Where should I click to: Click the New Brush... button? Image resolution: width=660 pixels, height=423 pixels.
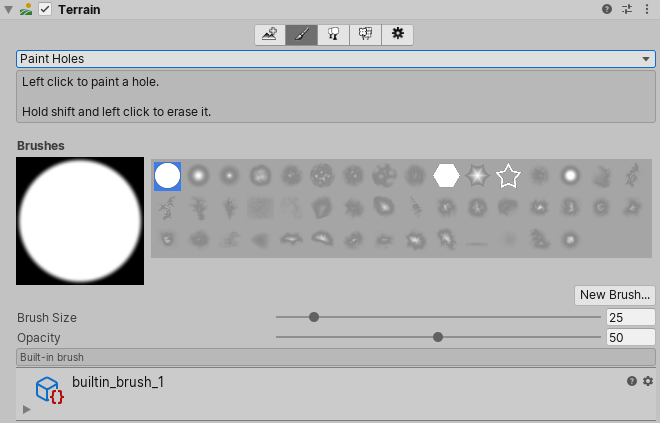(614, 294)
